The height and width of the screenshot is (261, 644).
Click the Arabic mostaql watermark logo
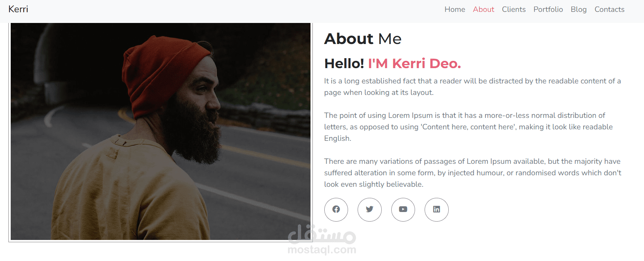322,234
